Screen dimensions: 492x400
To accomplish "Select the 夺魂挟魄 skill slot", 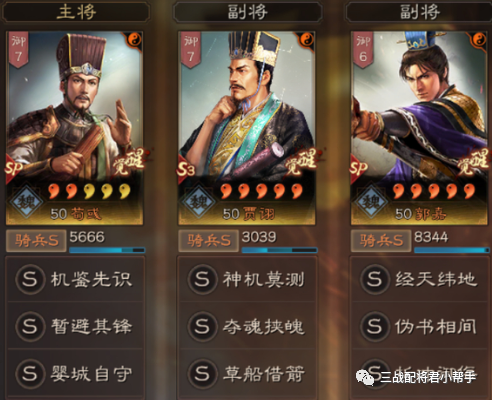I will point(248,326).
